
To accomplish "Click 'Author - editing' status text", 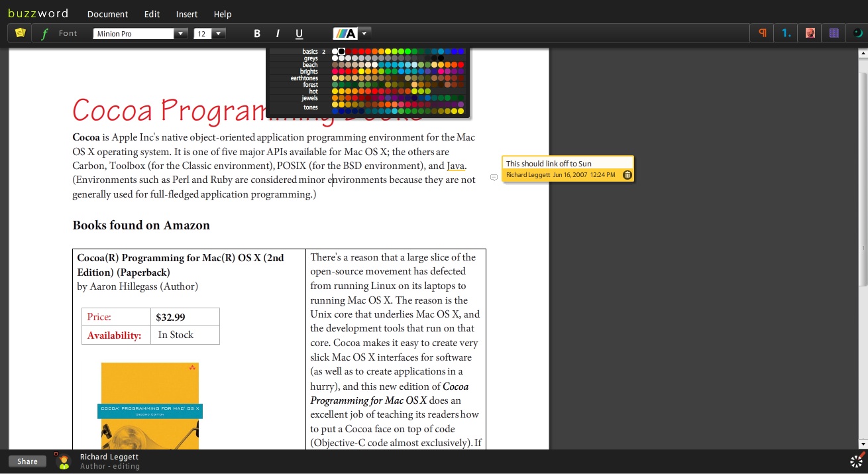I will click(x=110, y=466).
